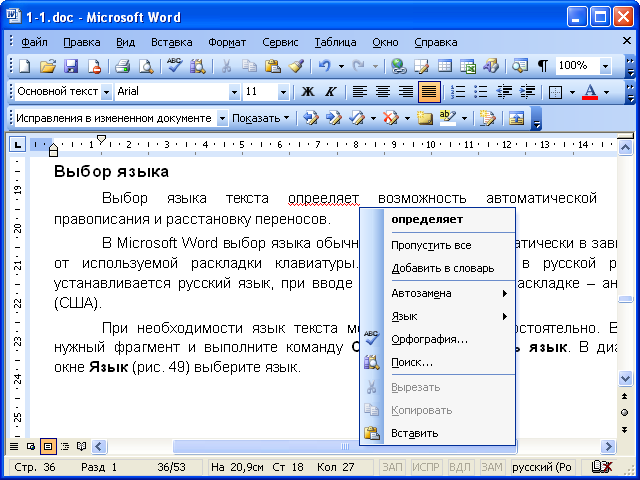
Task: Click the Cut scissors icon in toolbar
Action: pyautogui.click(x=226, y=66)
